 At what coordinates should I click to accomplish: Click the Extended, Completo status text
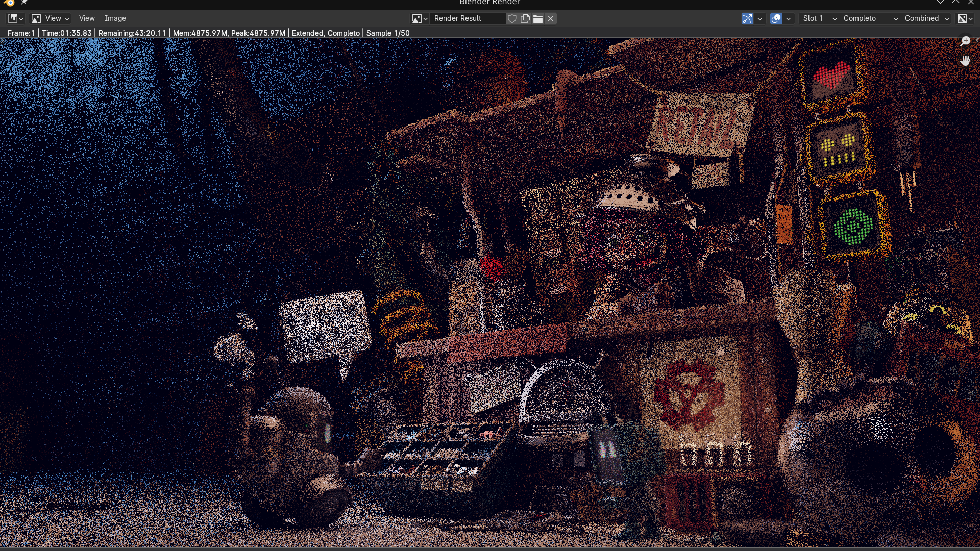(326, 33)
